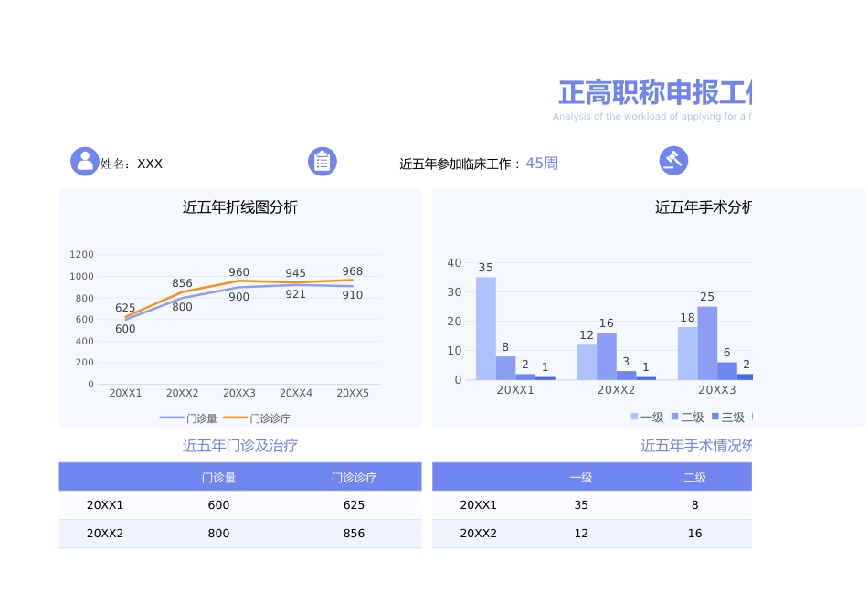Image resolution: width=868 pixels, height=614 pixels.
Task: Click the 960 data label on line chart
Action: click(239, 272)
